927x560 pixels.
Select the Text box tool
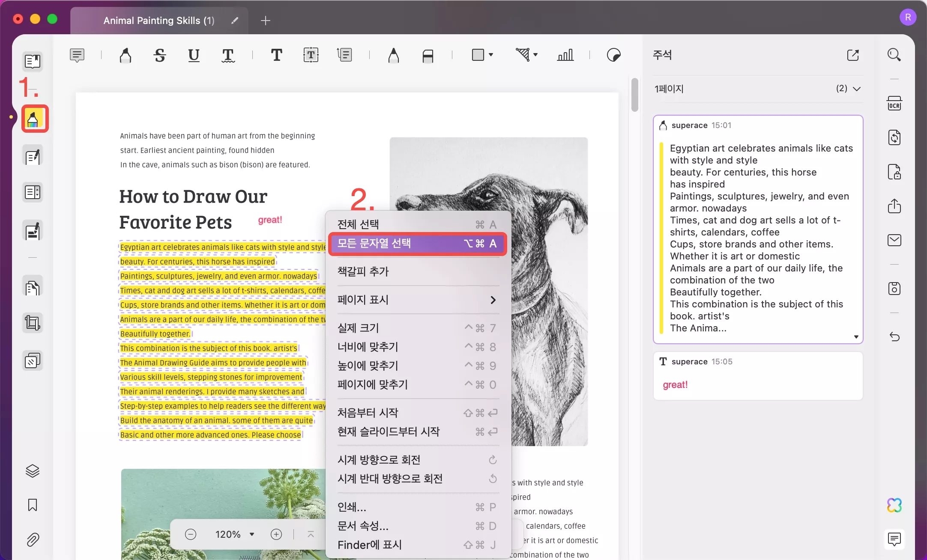point(311,55)
